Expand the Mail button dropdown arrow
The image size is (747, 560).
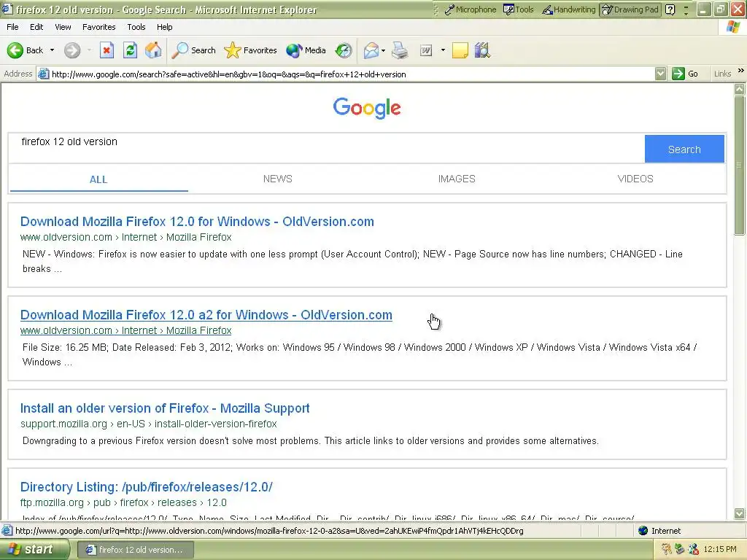tap(383, 50)
